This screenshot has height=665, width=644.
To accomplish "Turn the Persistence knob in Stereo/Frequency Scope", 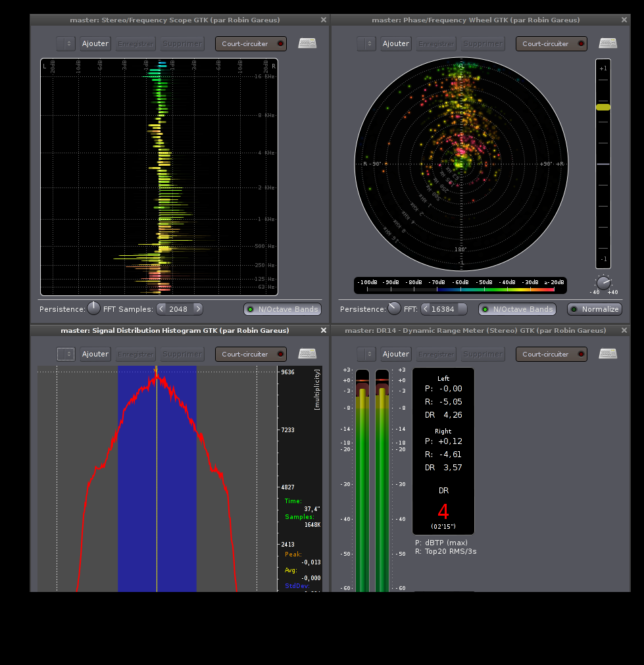I will click(94, 308).
